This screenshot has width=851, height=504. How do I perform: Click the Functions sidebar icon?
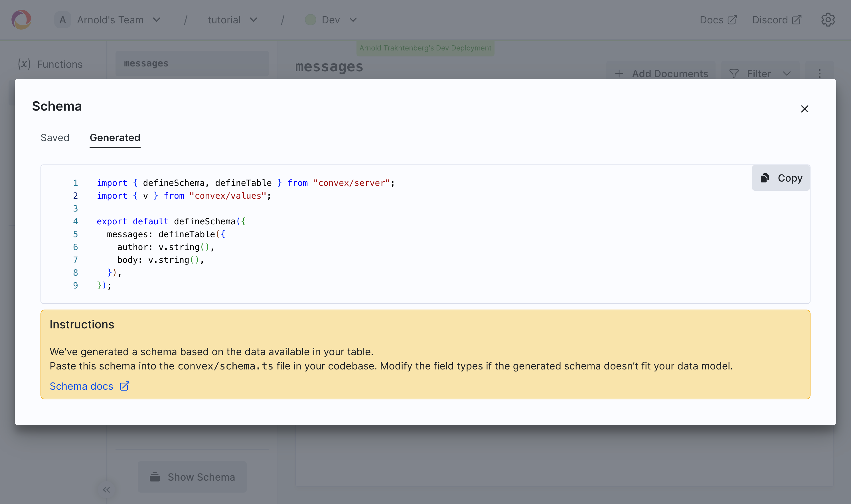tap(24, 64)
